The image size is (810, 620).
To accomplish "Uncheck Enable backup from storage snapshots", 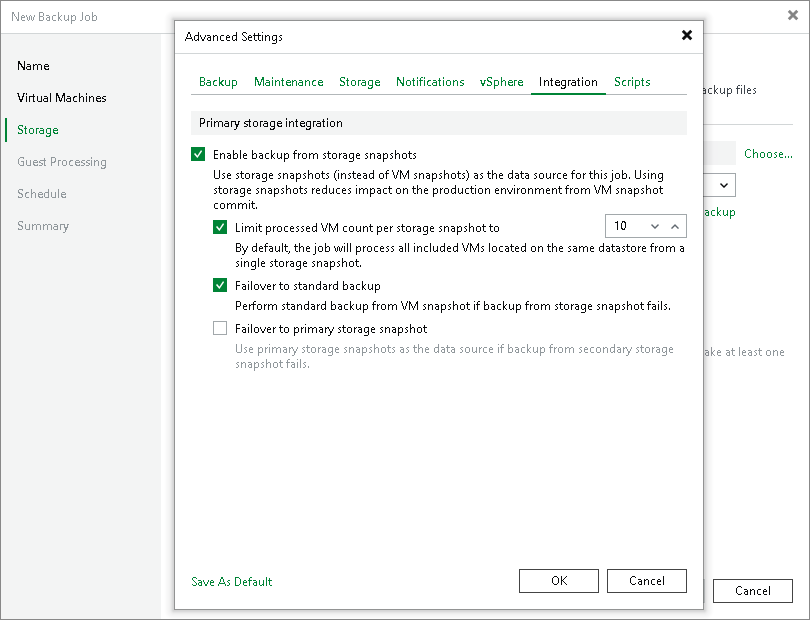I will pos(198,154).
